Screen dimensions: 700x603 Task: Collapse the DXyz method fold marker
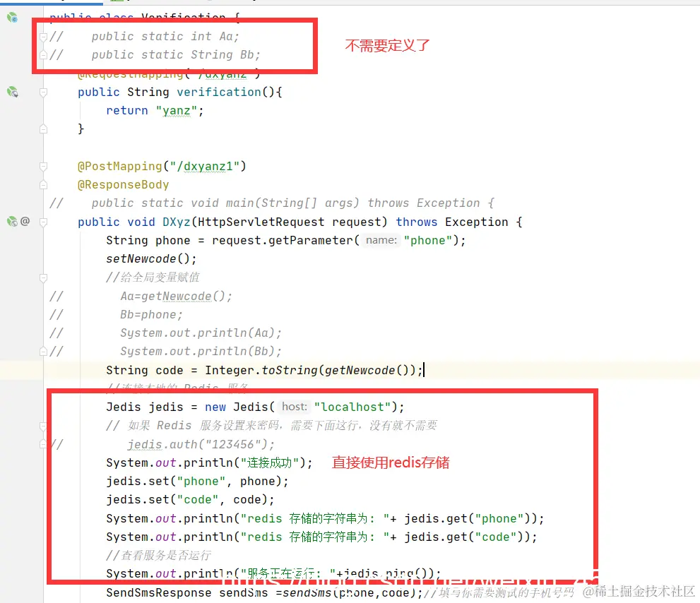43,222
